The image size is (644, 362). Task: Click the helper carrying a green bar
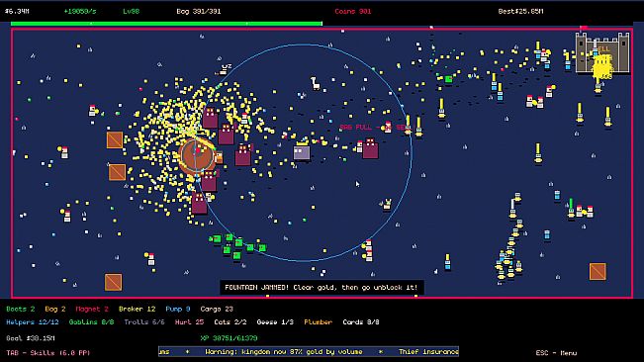tap(571, 209)
